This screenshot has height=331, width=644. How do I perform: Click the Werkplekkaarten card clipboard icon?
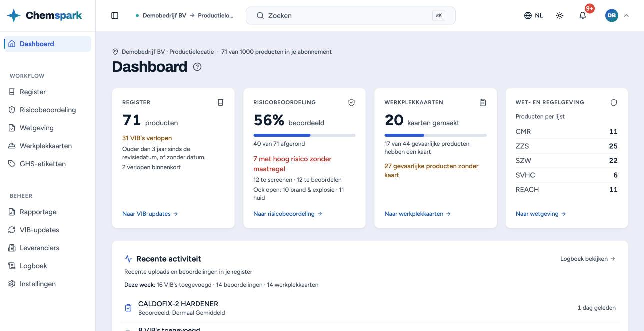pyautogui.click(x=483, y=102)
